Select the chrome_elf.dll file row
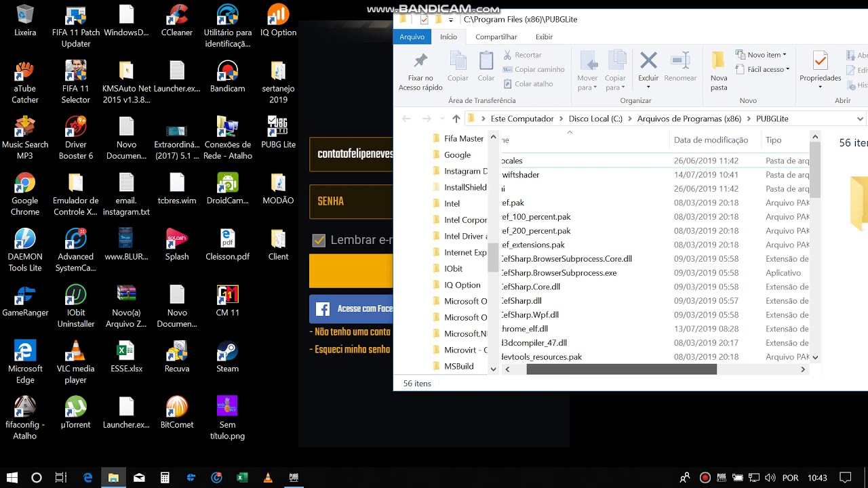The image size is (868, 488). tap(656, 329)
